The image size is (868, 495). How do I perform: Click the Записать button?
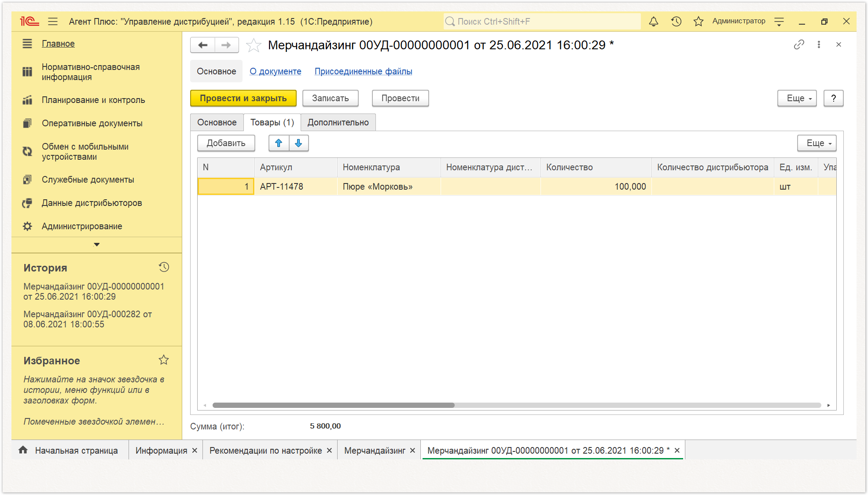pos(330,98)
